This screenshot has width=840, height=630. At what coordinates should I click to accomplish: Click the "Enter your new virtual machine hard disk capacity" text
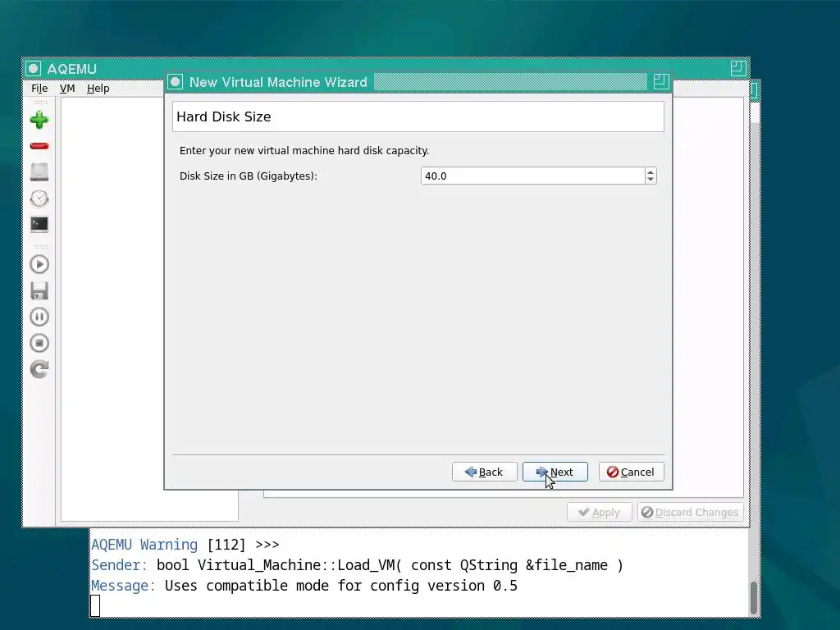click(x=304, y=151)
